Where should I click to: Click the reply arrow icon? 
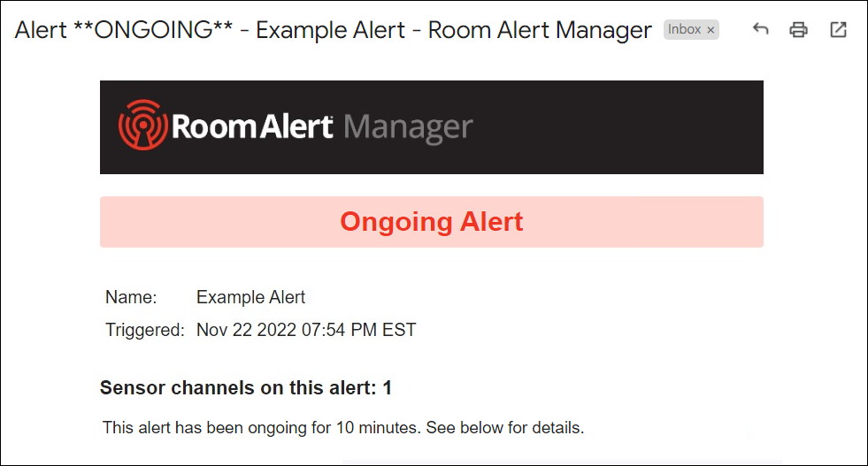(761, 29)
